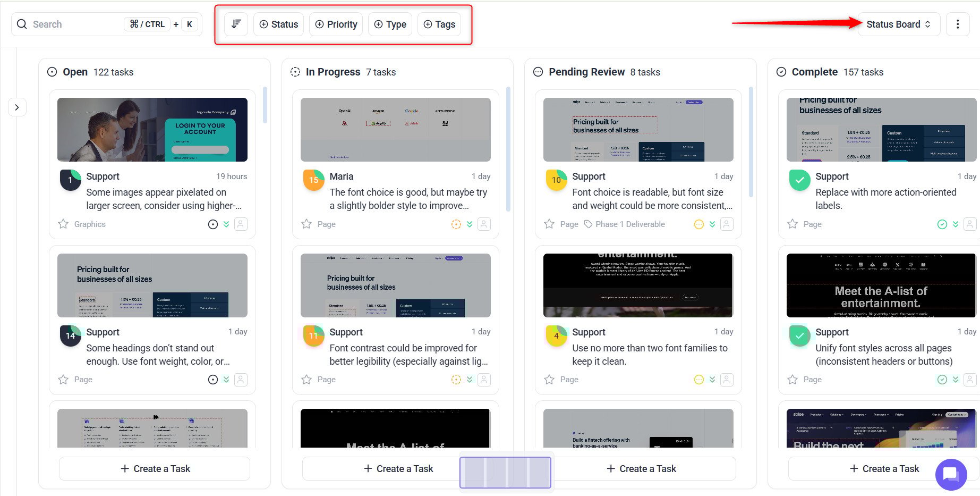Add a Status filter
The width and height of the screenshot is (980, 496).
tap(278, 24)
